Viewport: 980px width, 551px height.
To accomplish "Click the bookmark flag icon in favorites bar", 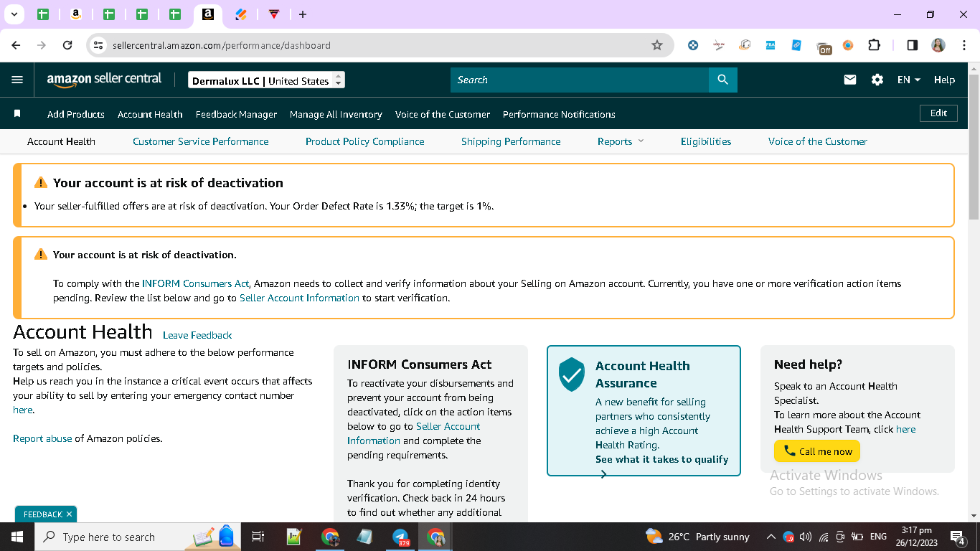I will [17, 113].
